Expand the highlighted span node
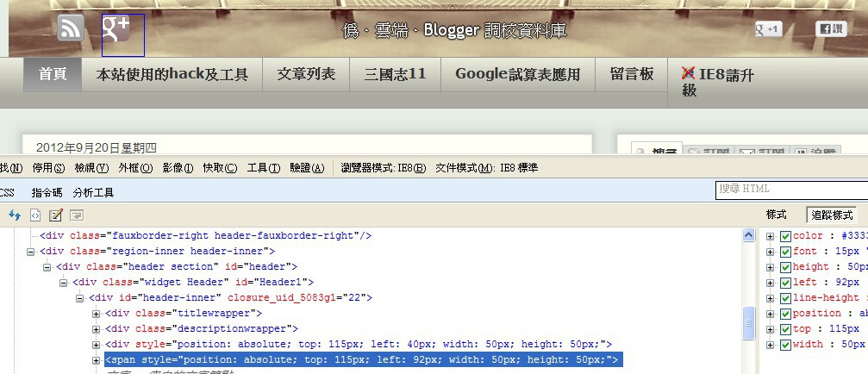Viewport: 868px width, 374px height. coord(96,361)
